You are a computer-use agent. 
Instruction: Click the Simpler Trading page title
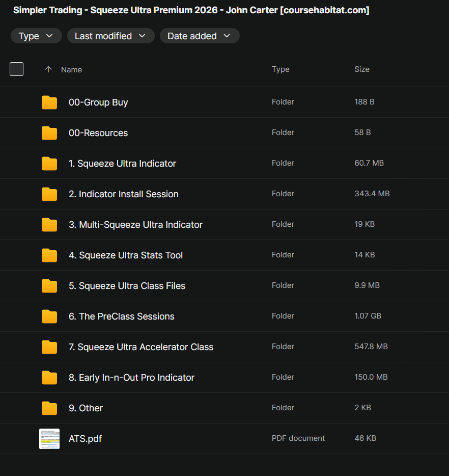click(x=191, y=10)
